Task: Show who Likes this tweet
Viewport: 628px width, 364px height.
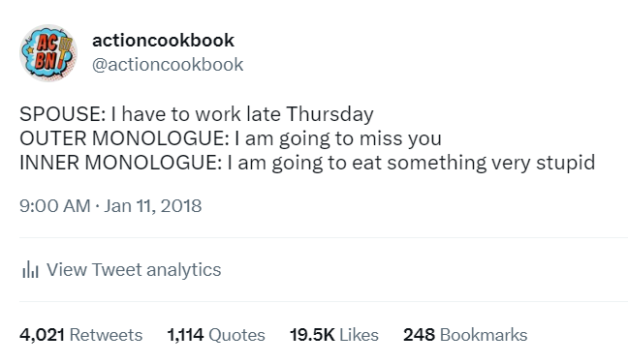Action: point(359,335)
